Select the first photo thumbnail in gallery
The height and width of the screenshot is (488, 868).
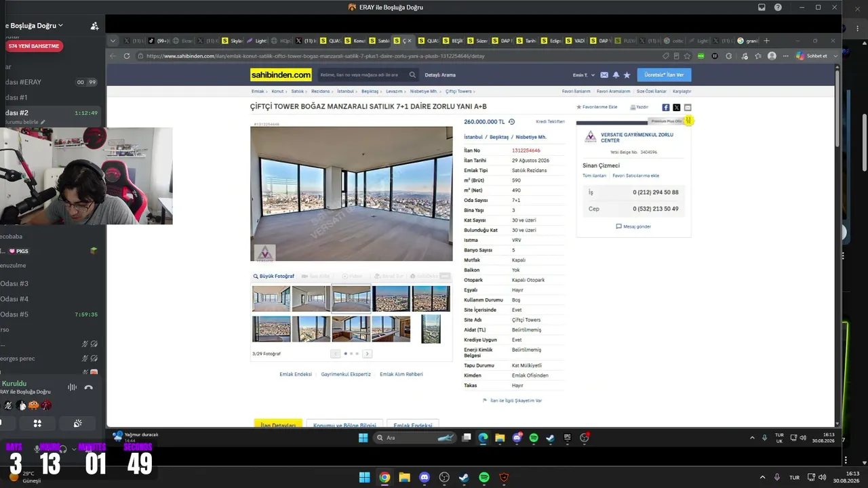271,299
